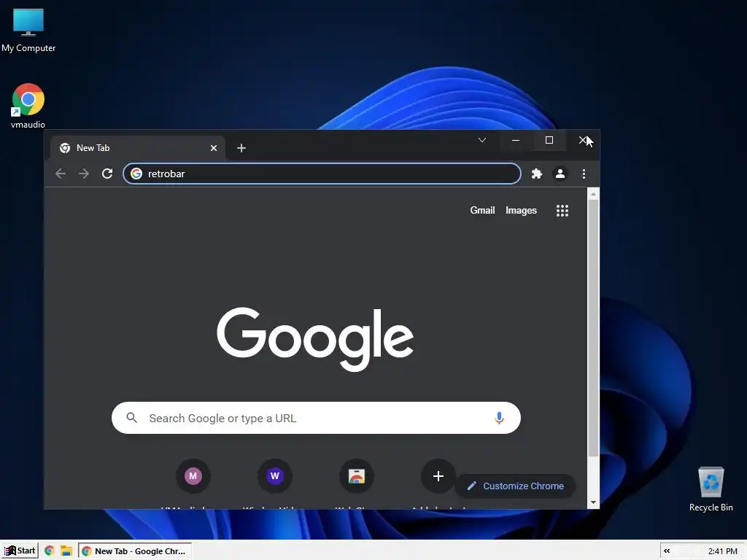Open the Start menu
This screenshot has width=747, height=560.
[x=20, y=551]
